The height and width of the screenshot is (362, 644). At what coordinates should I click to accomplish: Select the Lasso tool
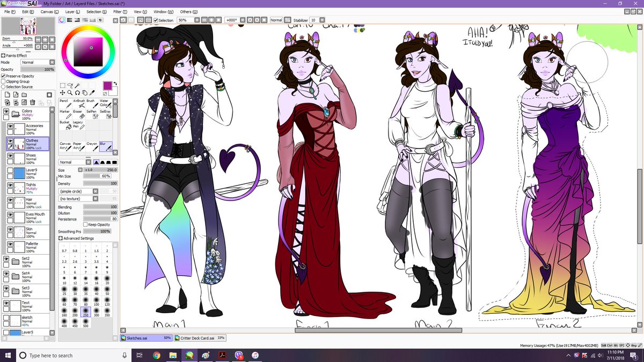pyautogui.click(x=70, y=85)
